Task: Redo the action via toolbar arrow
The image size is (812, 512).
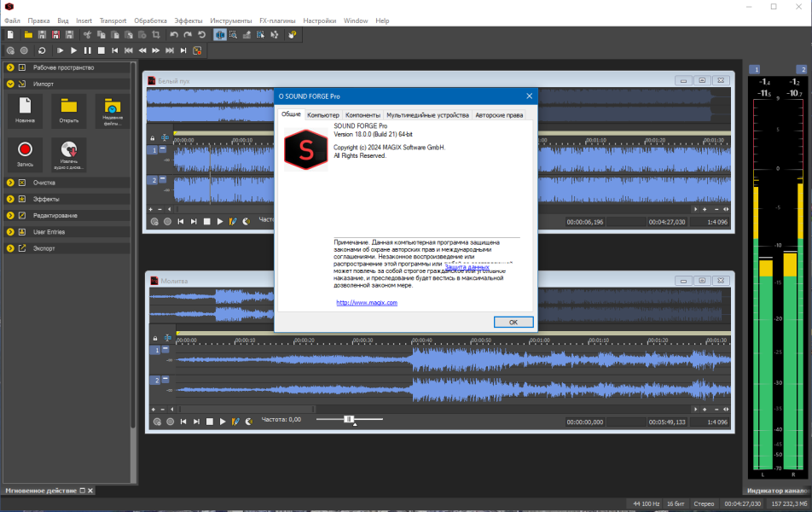Action: click(x=188, y=35)
